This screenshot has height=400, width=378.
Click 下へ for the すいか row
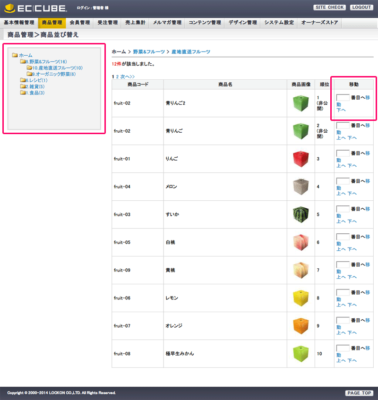click(x=352, y=221)
